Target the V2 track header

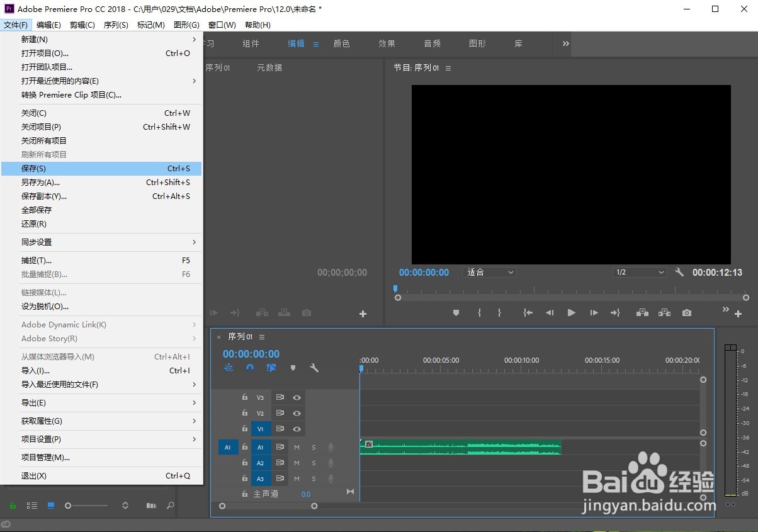pos(261,414)
